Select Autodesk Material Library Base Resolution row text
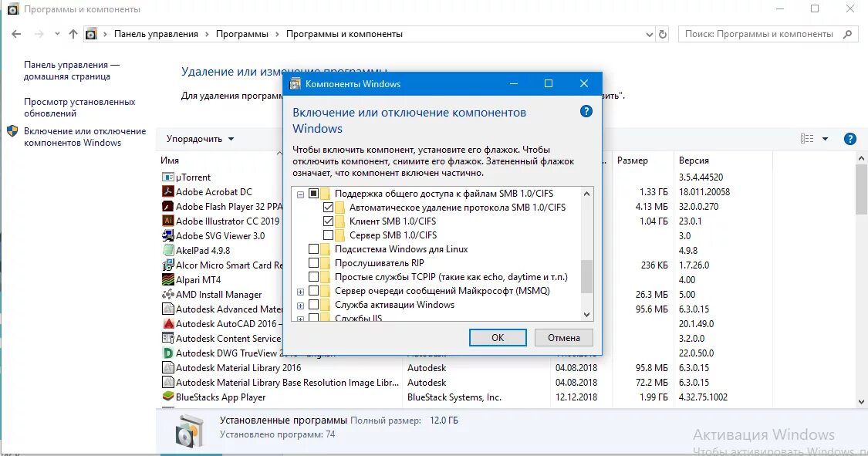 pos(287,383)
